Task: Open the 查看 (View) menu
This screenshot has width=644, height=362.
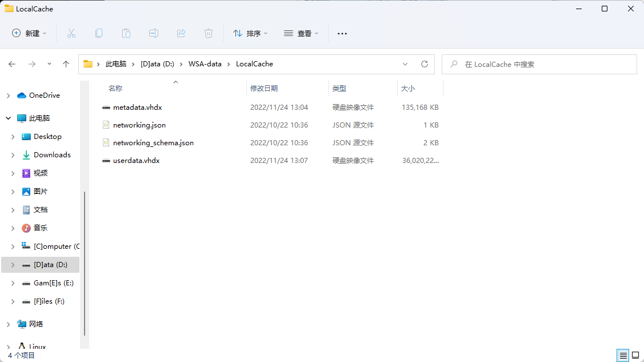Action: pos(301,33)
